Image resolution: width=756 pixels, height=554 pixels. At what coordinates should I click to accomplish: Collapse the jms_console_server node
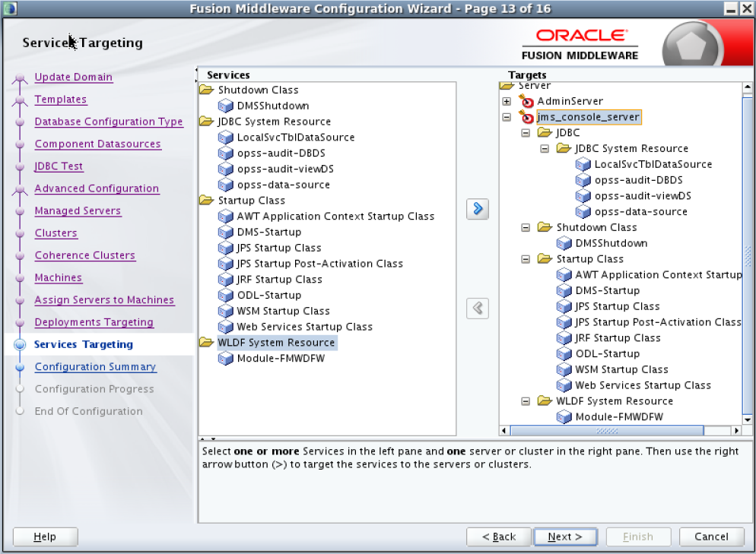507,117
